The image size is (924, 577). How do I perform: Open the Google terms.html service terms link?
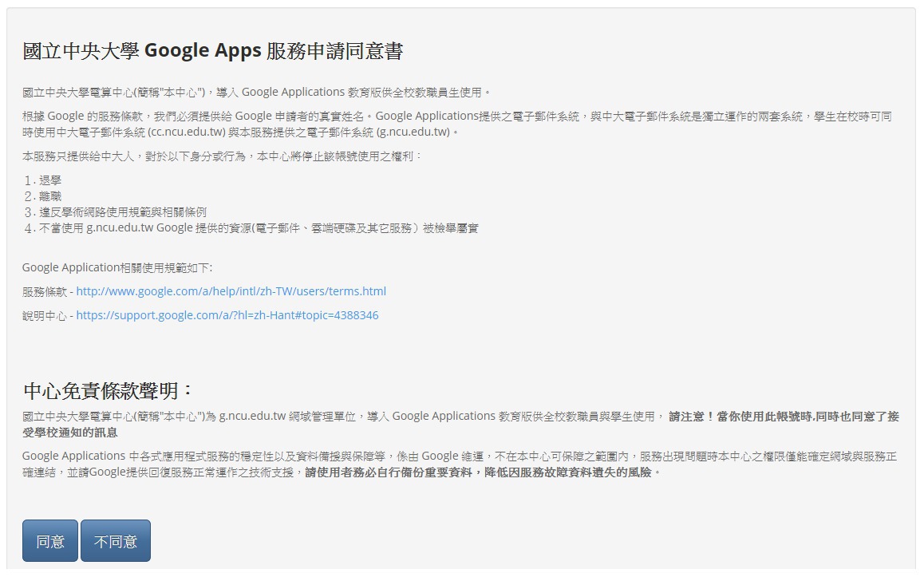[x=231, y=291]
